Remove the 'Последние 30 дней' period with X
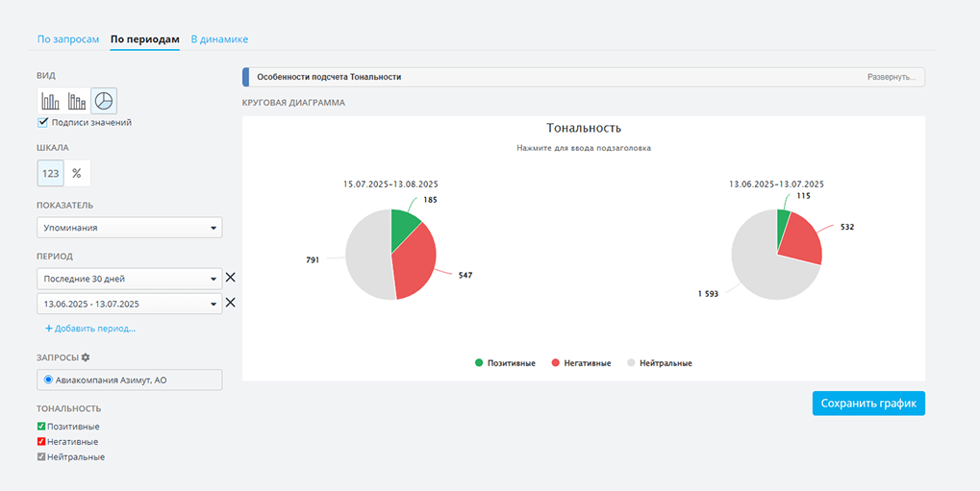 (230, 279)
